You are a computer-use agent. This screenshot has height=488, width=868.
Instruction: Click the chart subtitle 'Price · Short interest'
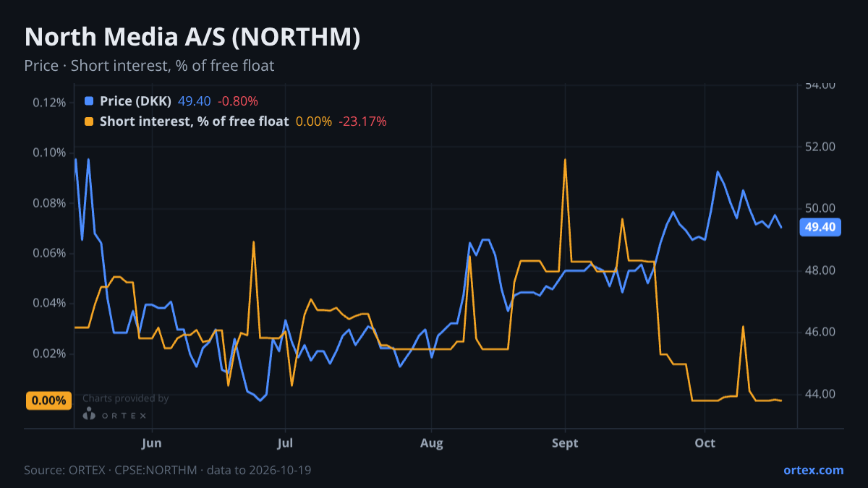coord(149,66)
